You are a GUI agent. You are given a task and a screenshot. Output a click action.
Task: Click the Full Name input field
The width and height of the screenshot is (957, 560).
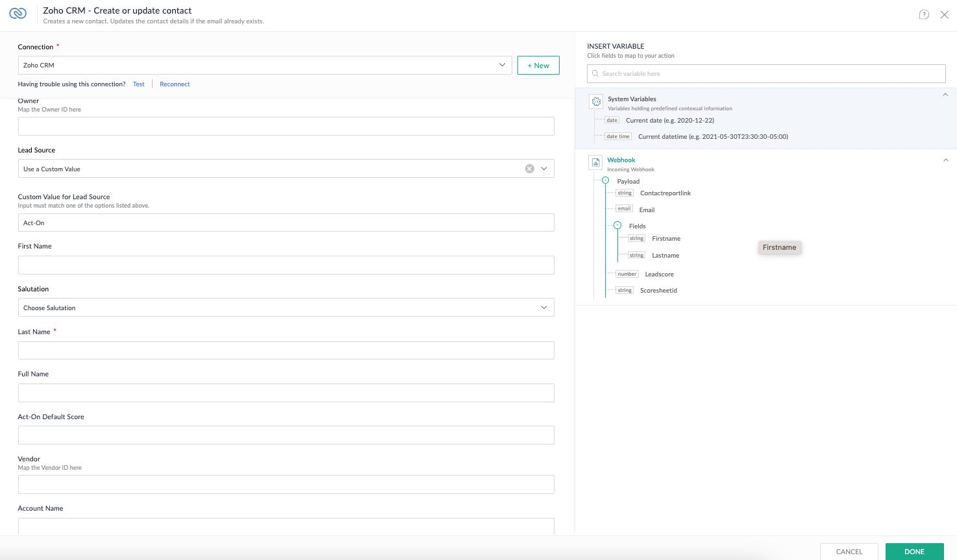(286, 393)
